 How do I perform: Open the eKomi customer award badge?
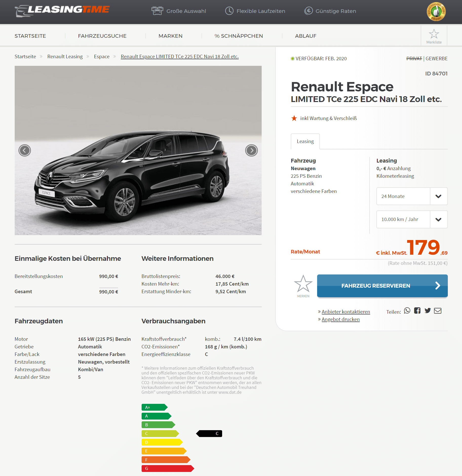tap(436, 12)
